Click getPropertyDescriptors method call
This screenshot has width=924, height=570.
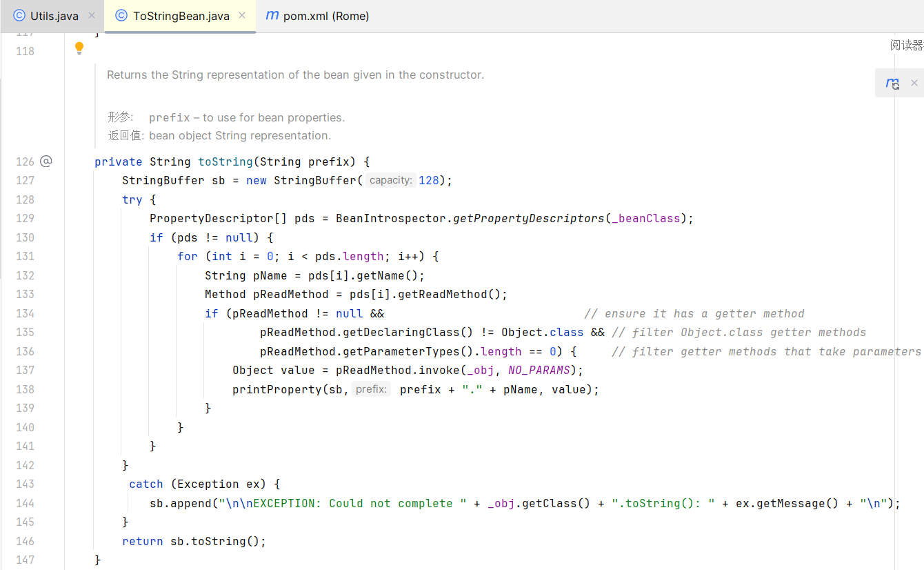click(x=529, y=218)
